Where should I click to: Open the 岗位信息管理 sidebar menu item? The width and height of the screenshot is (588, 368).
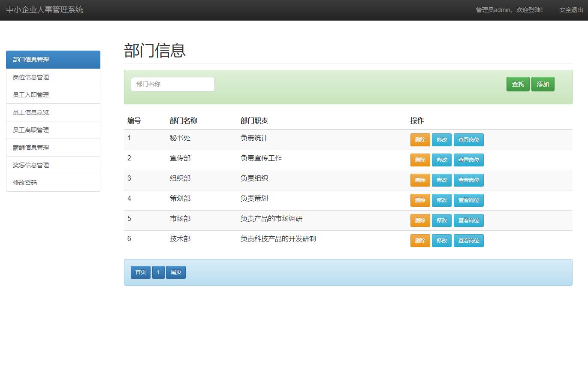pos(30,77)
